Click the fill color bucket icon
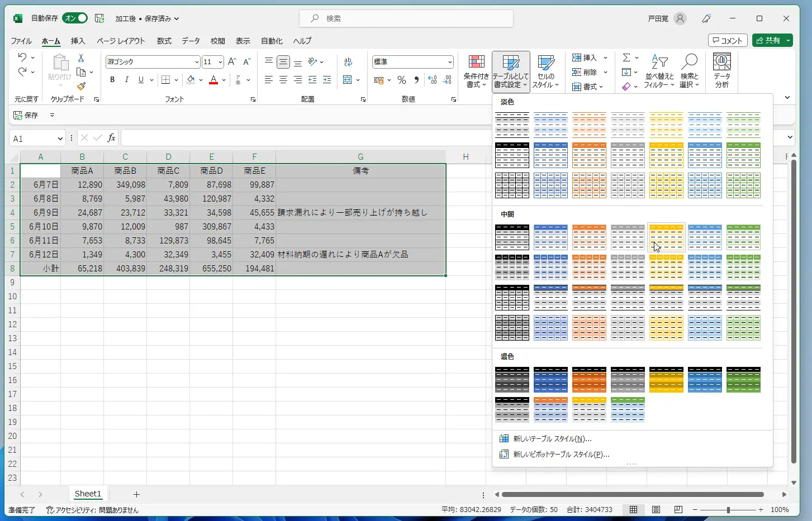812x521 pixels. (x=191, y=80)
